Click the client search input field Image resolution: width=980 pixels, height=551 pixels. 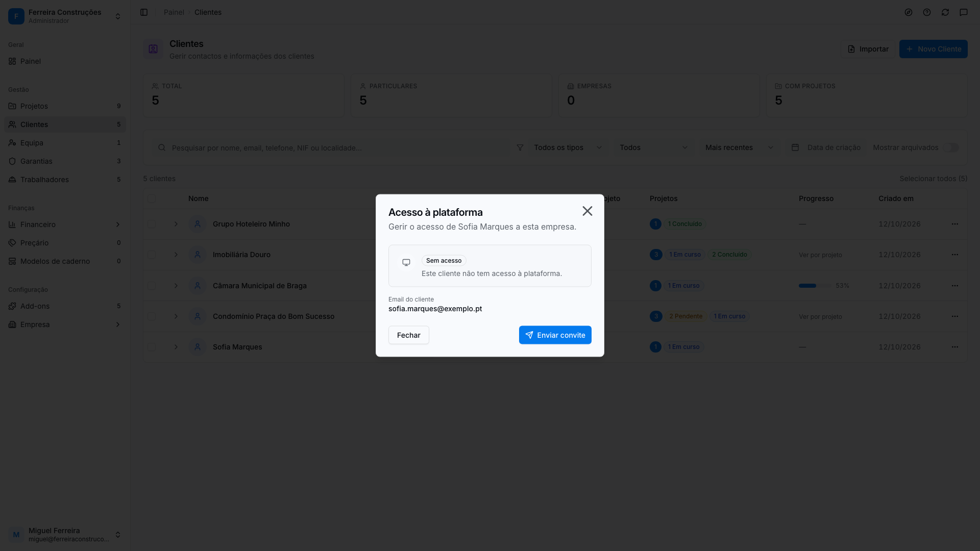click(332, 147)
